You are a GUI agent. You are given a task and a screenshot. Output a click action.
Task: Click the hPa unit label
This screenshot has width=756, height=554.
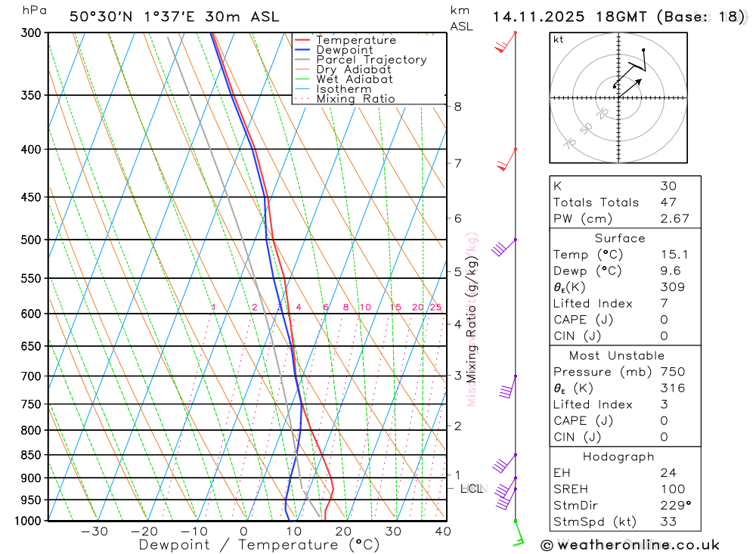point(34,11)
